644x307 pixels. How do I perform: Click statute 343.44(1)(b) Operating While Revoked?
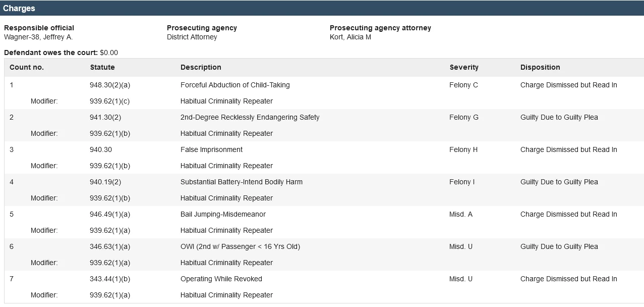[x=110, y=279]
